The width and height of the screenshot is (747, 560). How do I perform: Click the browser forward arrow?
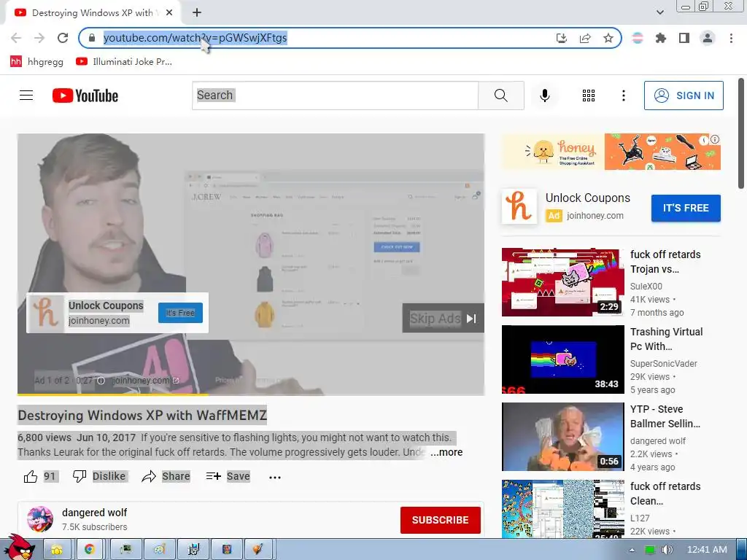pos(39,38)
